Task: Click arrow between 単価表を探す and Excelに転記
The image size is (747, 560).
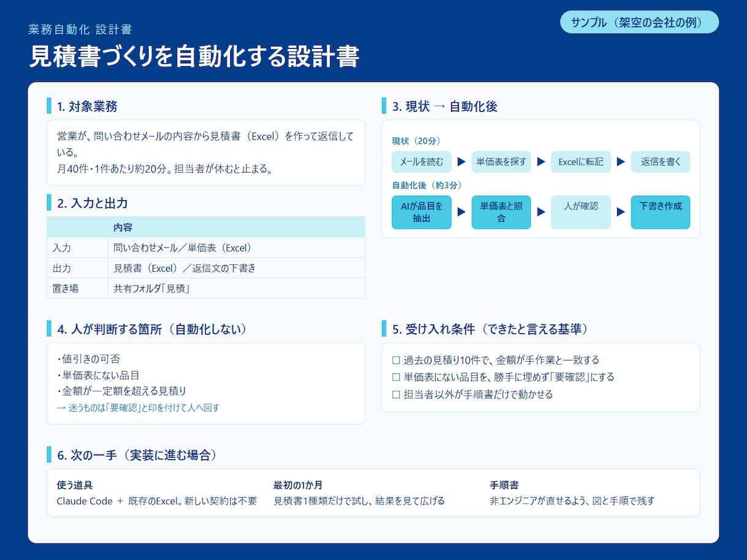Action: (x=541, y=162)
